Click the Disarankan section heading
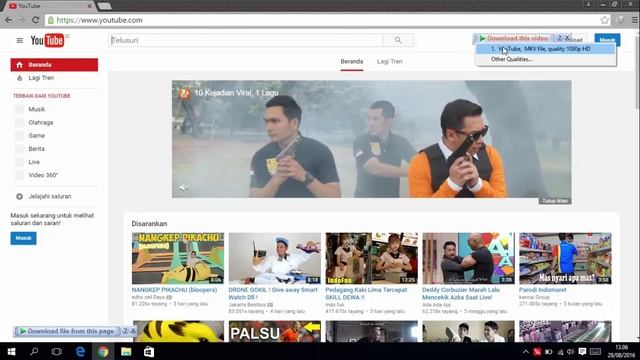This screenshot has height=360, width=640. point(149,224)
